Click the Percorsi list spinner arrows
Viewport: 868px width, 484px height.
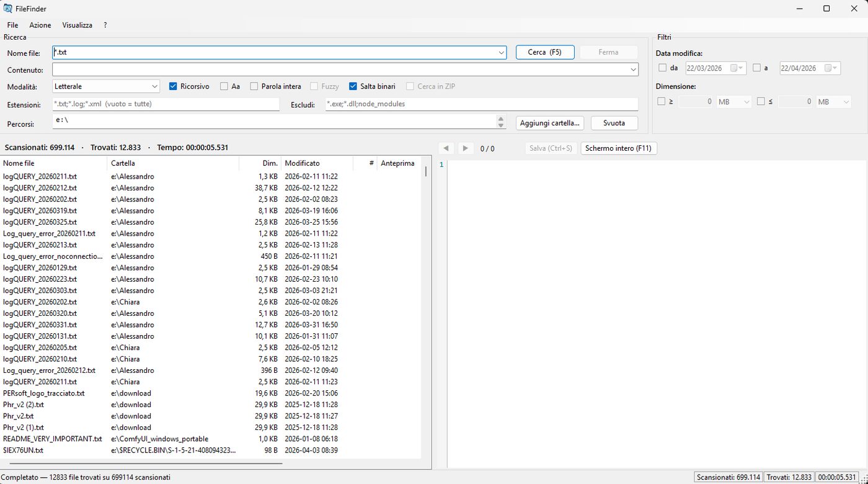click(501, 122)
